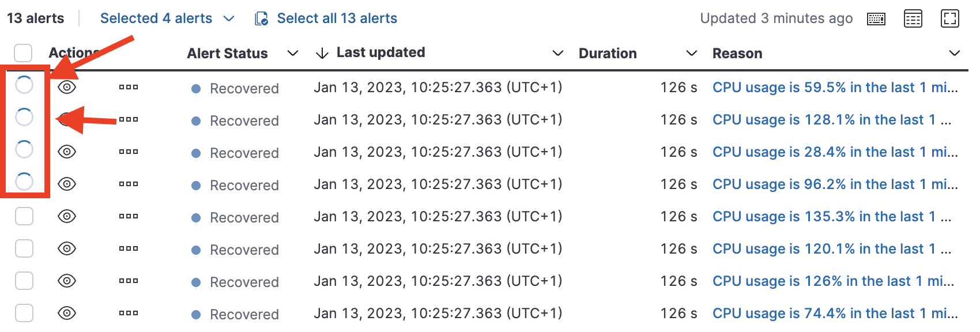
Task: Check the checkbox of the fifth alert row
Action: 24,216
